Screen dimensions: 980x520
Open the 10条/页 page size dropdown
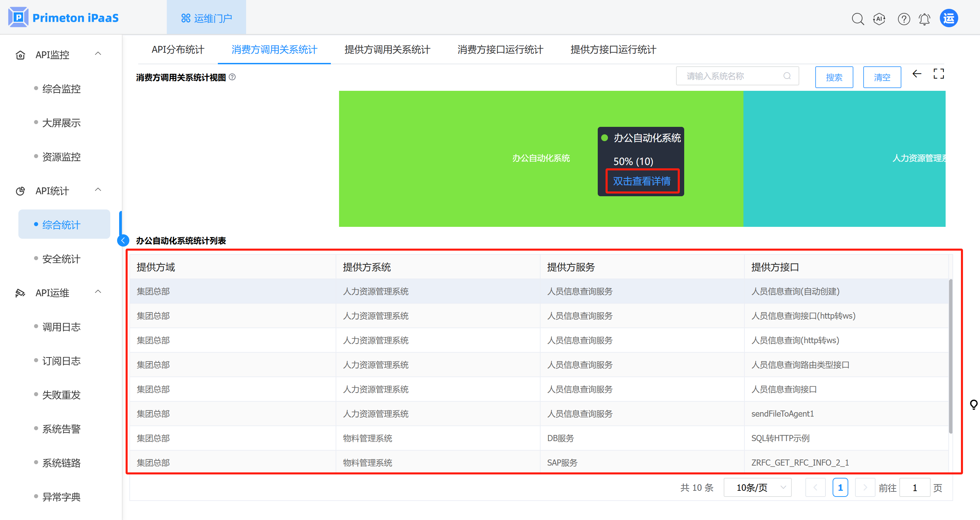click(757, 488)
